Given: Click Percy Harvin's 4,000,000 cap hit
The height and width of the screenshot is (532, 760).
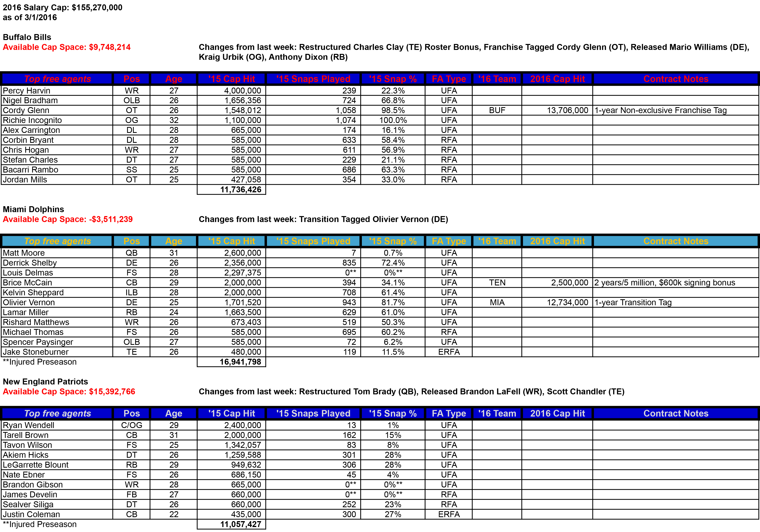Looking at the screenshot, I should tap(231, 91).
